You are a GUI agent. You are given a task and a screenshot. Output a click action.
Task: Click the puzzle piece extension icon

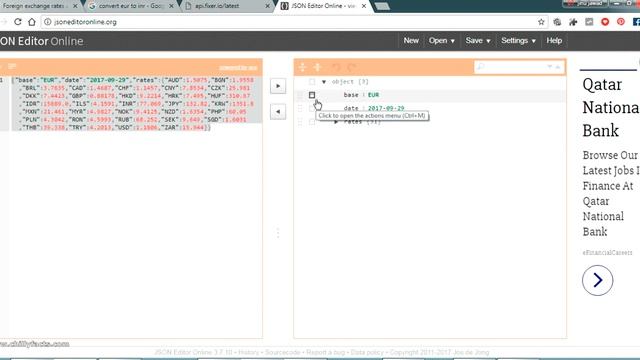pyautogui.click(x=573, y=22)
